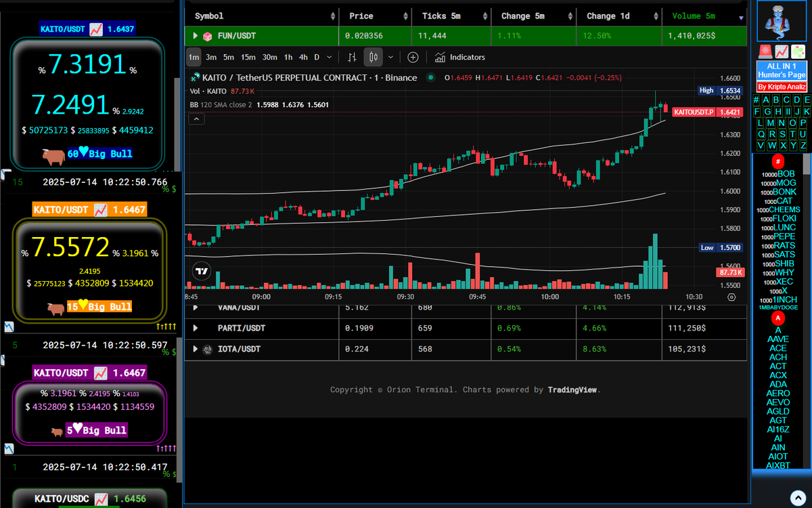Click the bar chart style icon
Screen dimensions: 812x508
tap(352, 58)
